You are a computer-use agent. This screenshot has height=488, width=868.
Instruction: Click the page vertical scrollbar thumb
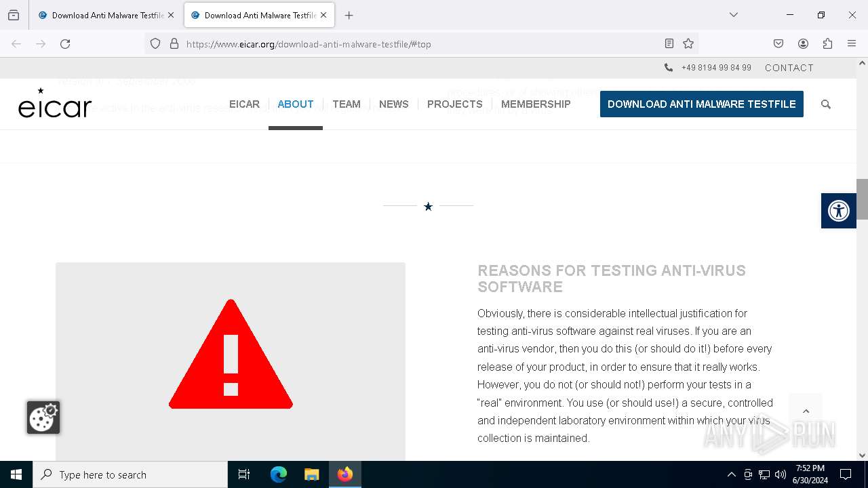862,199
